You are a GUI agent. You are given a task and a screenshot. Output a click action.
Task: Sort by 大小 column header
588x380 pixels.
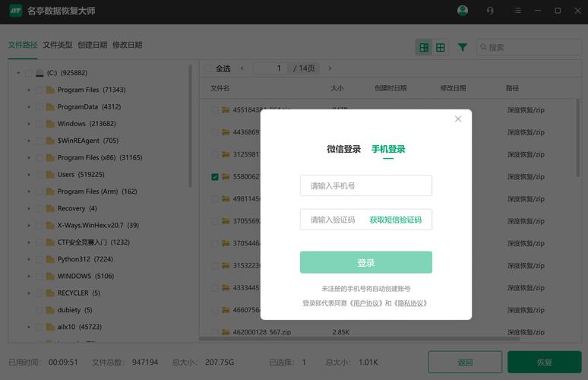click(337, 88)
